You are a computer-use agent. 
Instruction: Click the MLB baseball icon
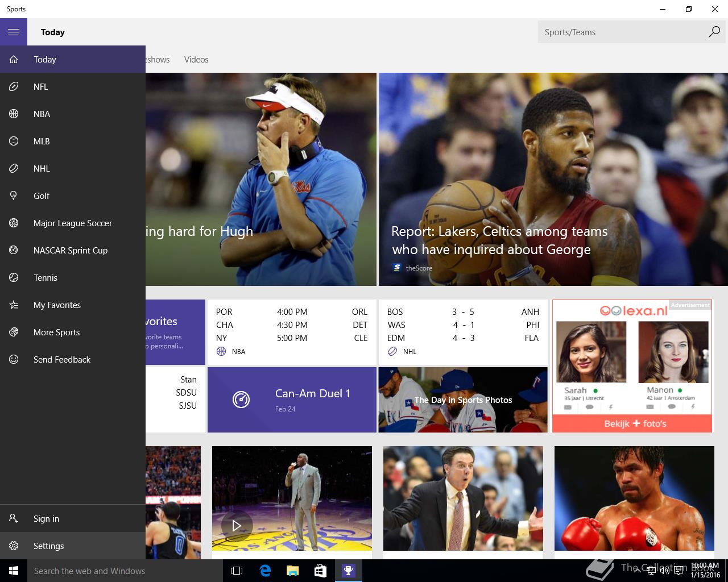point(14,142)
